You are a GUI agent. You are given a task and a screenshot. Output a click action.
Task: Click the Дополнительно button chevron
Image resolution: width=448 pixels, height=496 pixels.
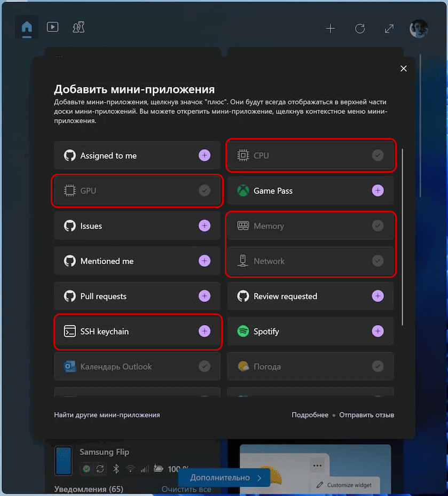point(260,477)
